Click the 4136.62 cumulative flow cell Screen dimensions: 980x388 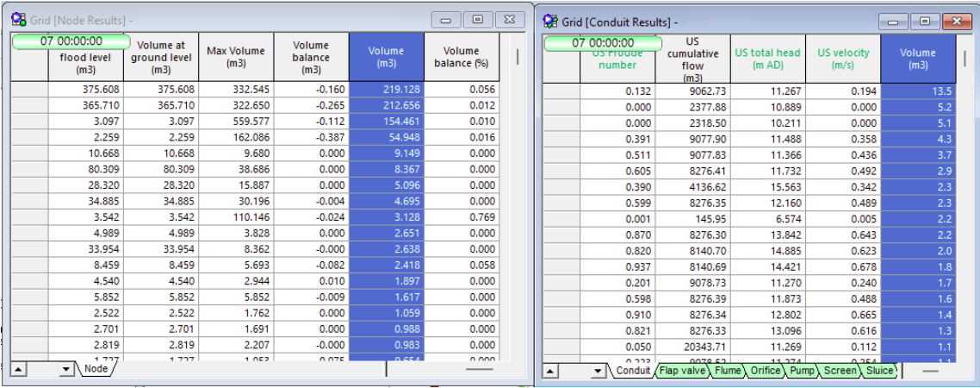[x=692, y=187]
